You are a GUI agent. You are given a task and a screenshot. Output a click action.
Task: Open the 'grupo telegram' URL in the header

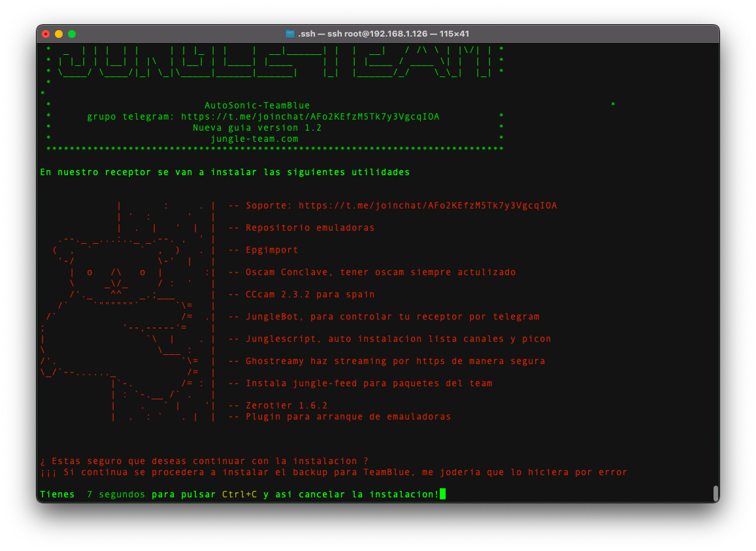tap(310, 117)
